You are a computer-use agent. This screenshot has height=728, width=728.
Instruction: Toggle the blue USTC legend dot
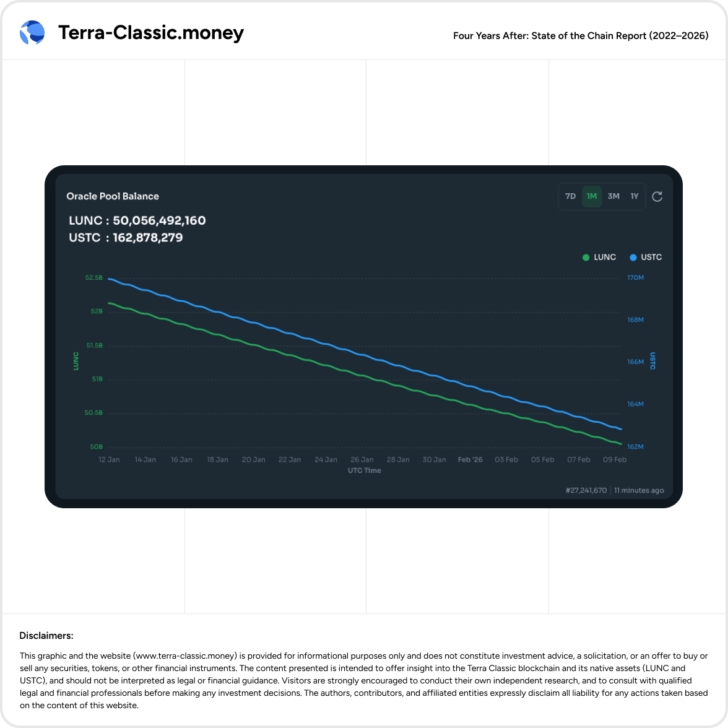click(x=633, y=258)
